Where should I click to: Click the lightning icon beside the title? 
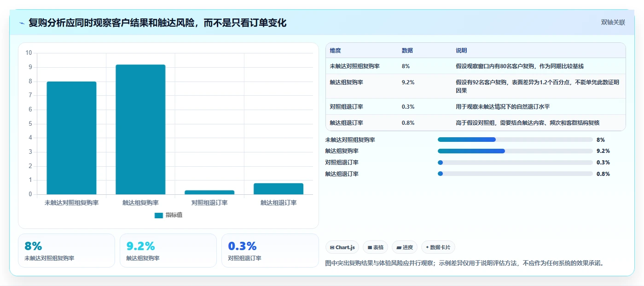click(22, 23)
